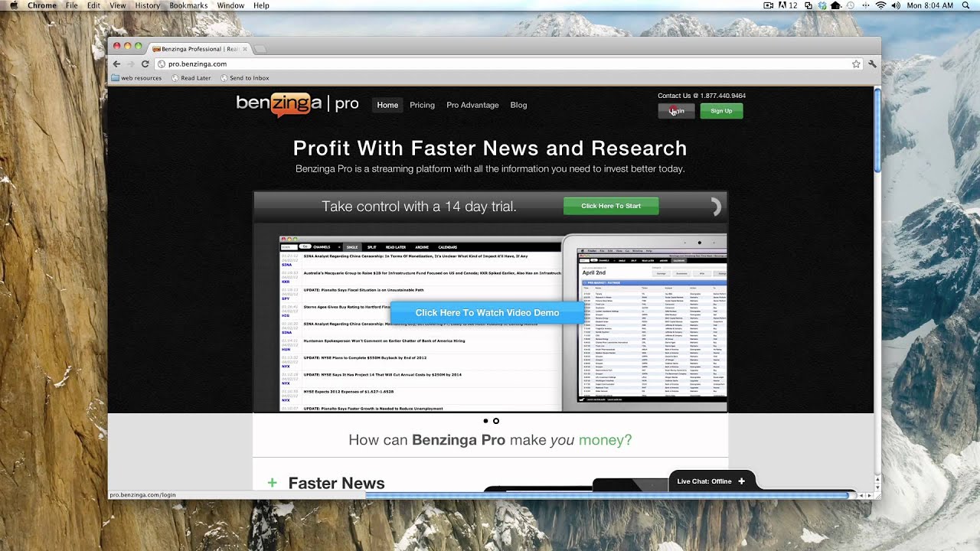Viewport: 980px width, 551px height.
Task: Open the Edit menu
Action: pos(93,5)
